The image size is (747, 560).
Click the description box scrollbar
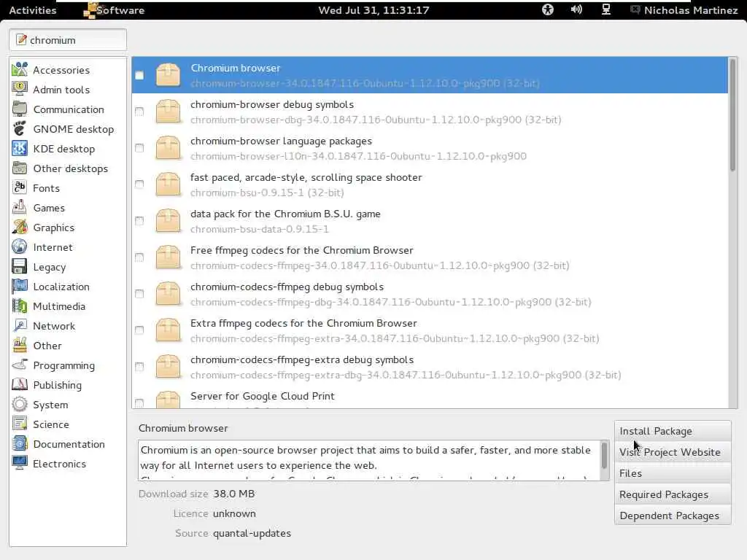(x=604, y=456)
